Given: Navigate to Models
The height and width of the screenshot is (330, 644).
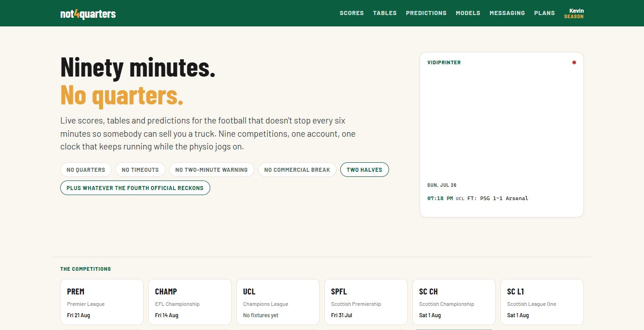Looking at the screenshot, I should tap(468, 13).
